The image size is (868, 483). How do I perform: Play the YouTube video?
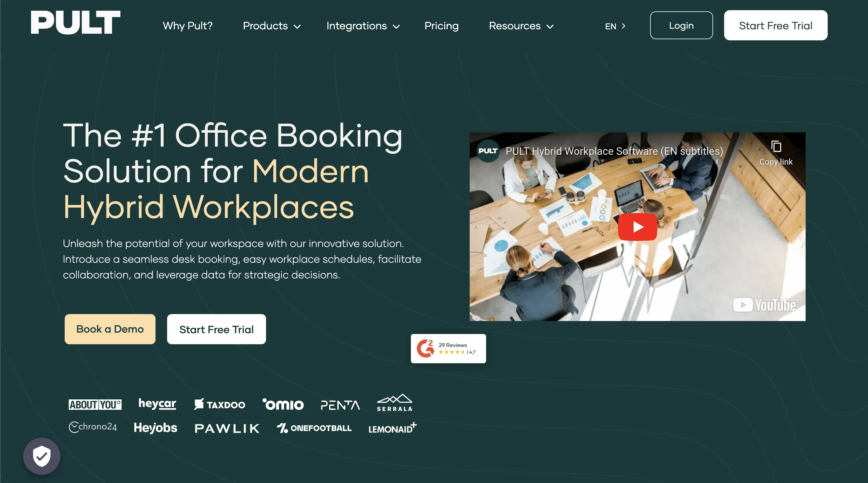[637, 227]
